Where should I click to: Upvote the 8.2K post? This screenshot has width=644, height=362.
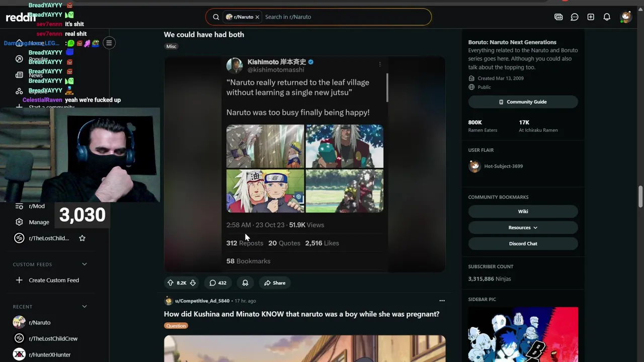click(x=170, y=283)
